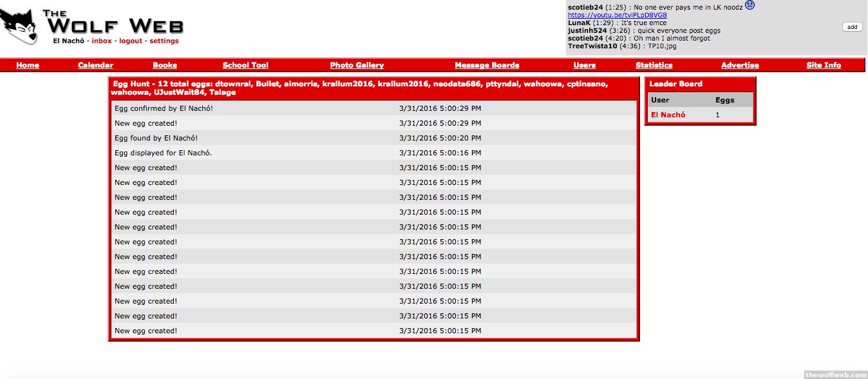Screen dimensions: 868x379
Task: View the Statistics page
Action: point(654,65)
